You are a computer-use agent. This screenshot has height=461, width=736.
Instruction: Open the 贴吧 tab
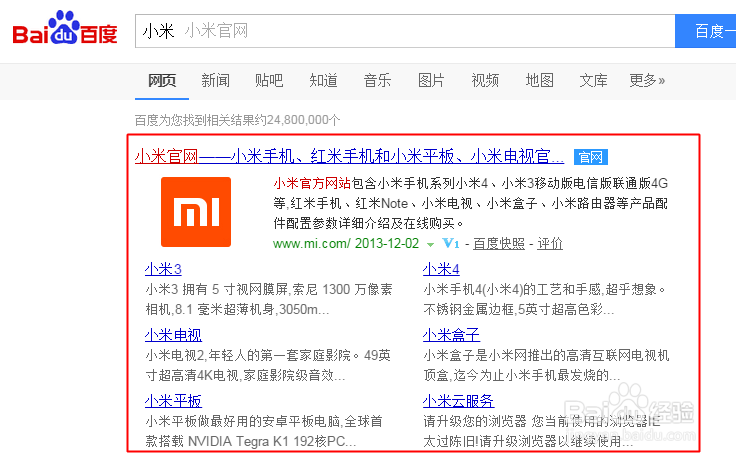tap(269, 81)
